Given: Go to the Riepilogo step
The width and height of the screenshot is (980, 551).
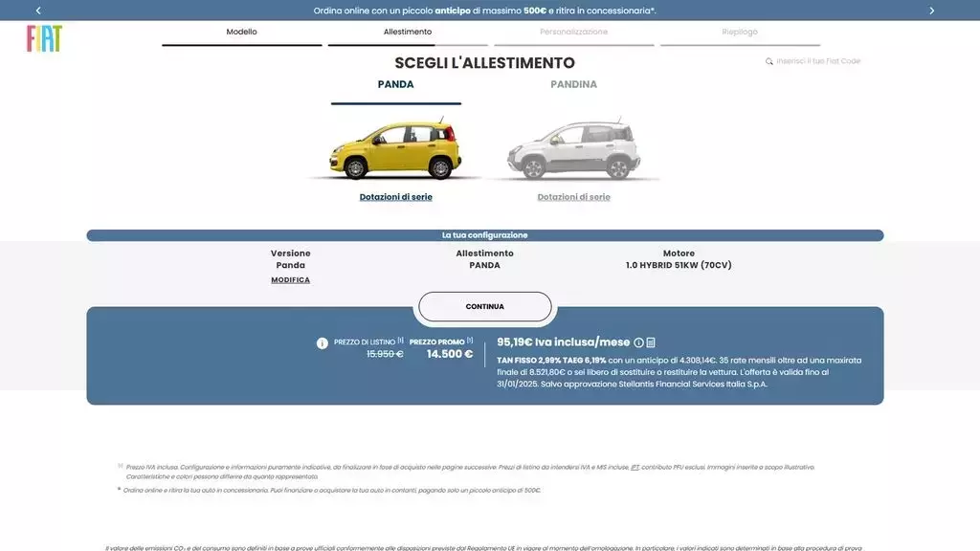Looking at the screenshot, I should pos(740,32).
